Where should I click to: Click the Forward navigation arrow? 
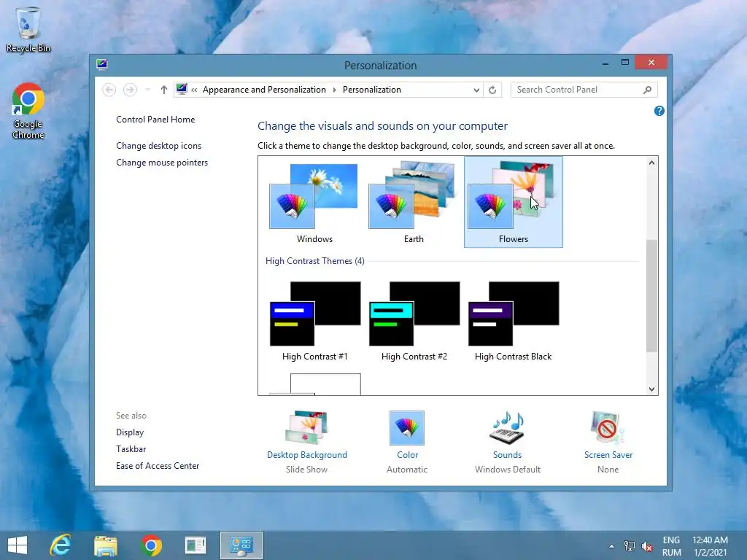[130, 90]
